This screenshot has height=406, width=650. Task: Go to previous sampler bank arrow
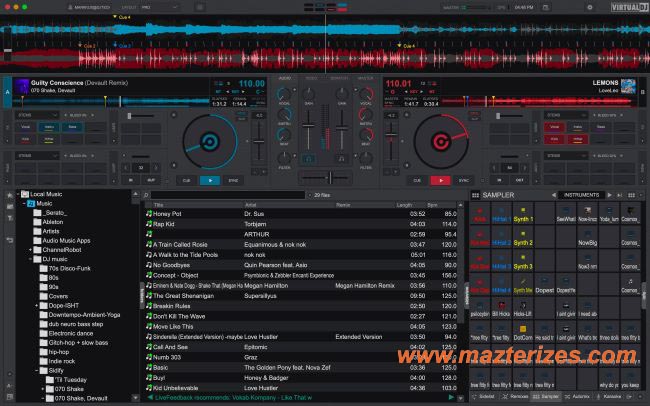pyautogui.click(x=553, y=195)
